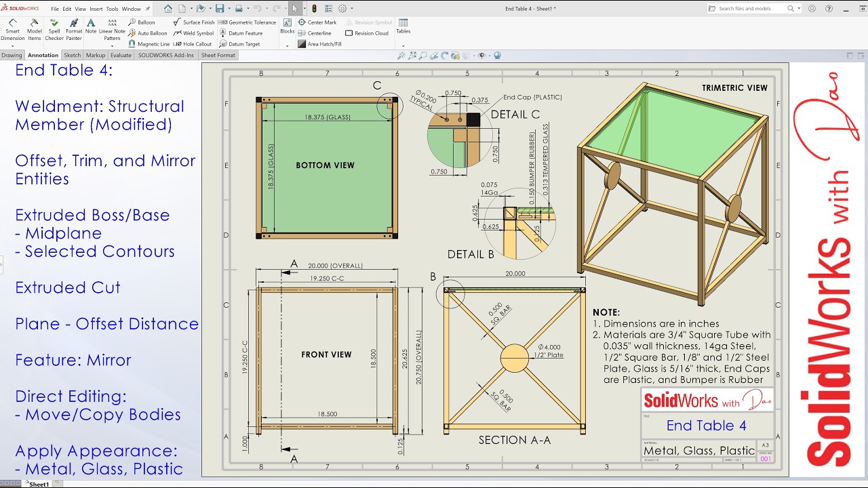Open Geometric Tolerance tool
This screenshot has width=868, height=488.
point(248,22)
